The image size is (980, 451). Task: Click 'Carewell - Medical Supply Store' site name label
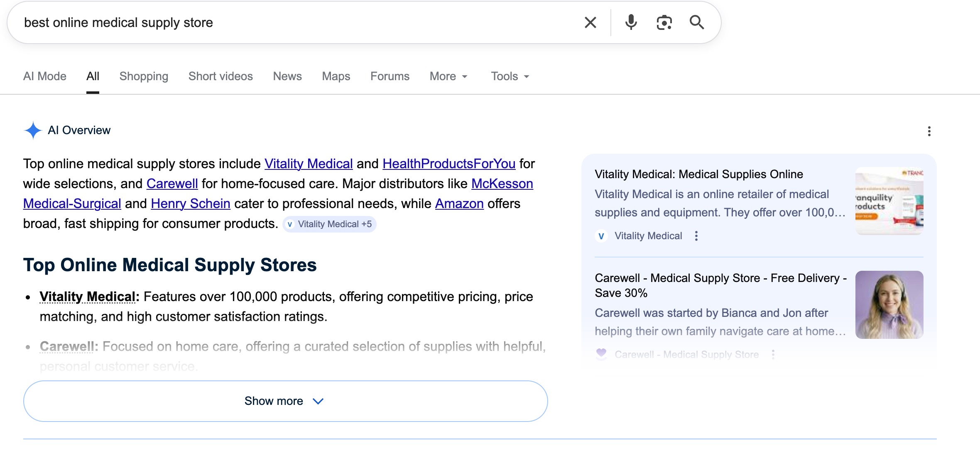click(x=687, y=355)
